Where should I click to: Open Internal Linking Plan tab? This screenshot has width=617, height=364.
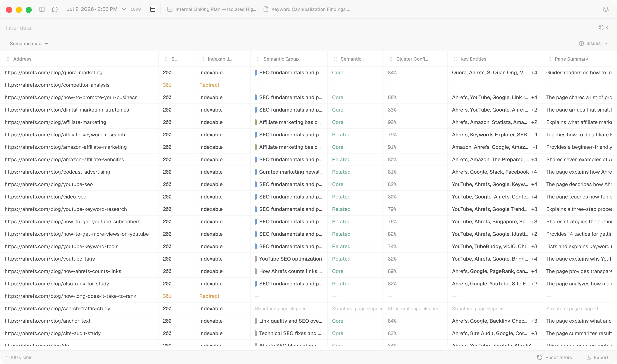pyautogui.click(x=211, y=9)
